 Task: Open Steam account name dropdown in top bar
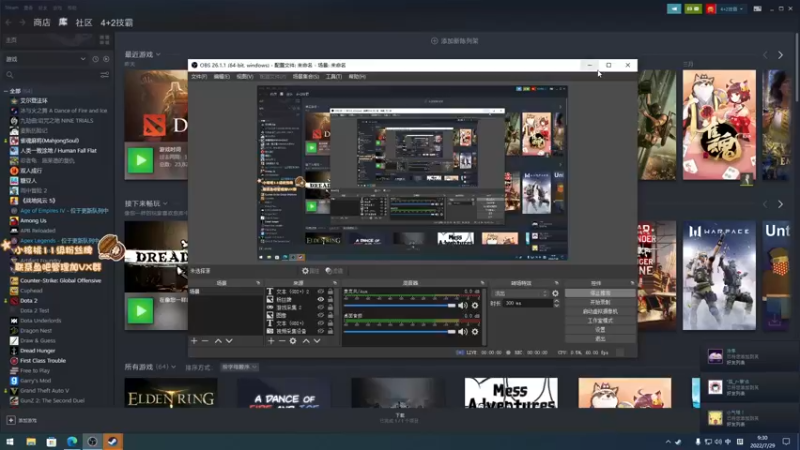coord(731,9)
